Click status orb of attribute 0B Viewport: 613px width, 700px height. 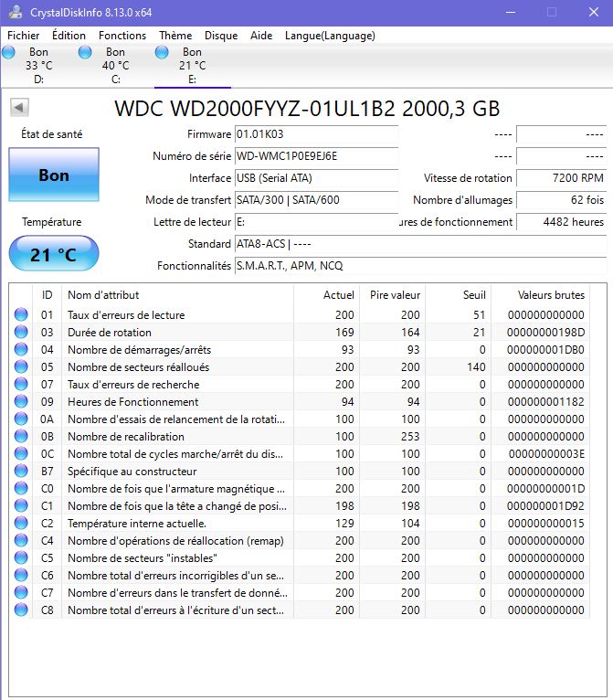[21, 437]
